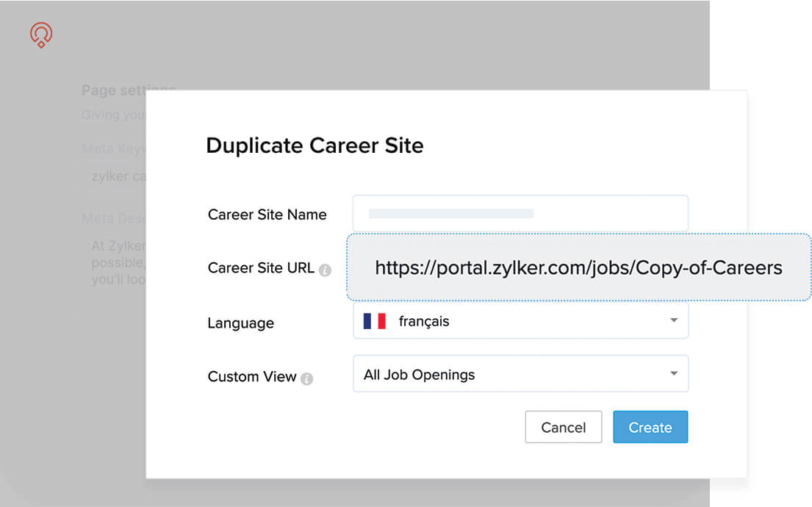The image size is (812, 507).
Task: Select the 'français' language value
Action: 424,321
